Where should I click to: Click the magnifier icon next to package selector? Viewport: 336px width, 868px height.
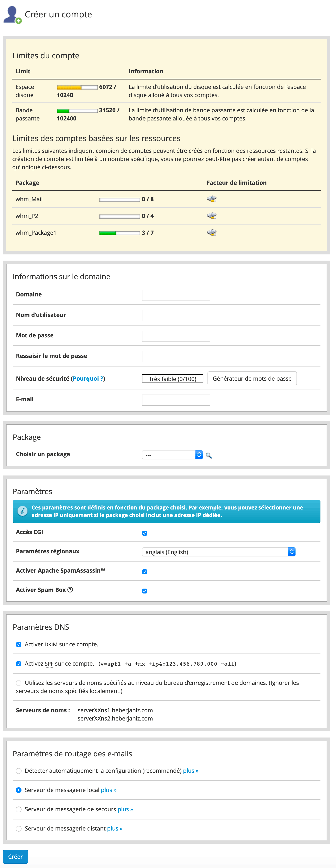coord(209,456)
